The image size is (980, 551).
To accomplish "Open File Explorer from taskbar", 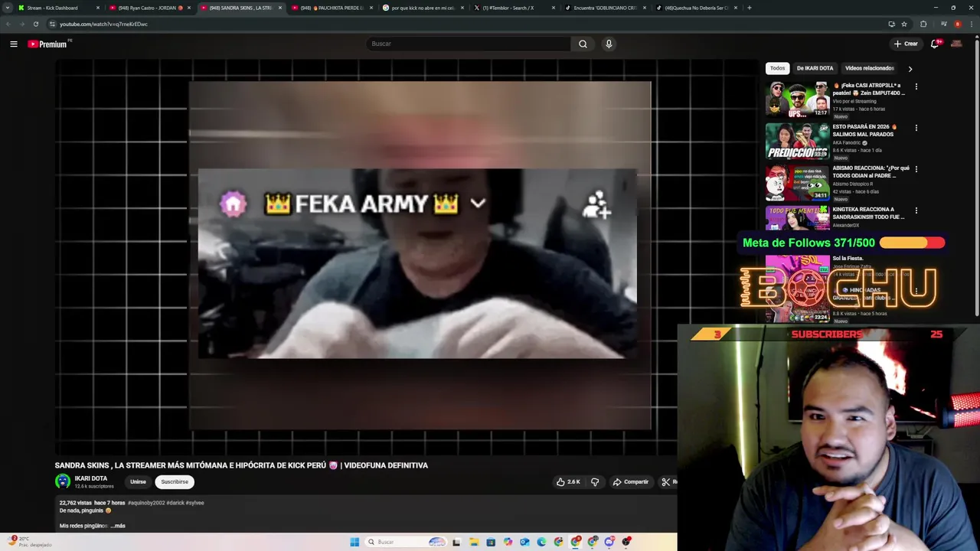I will coord(473,542).
